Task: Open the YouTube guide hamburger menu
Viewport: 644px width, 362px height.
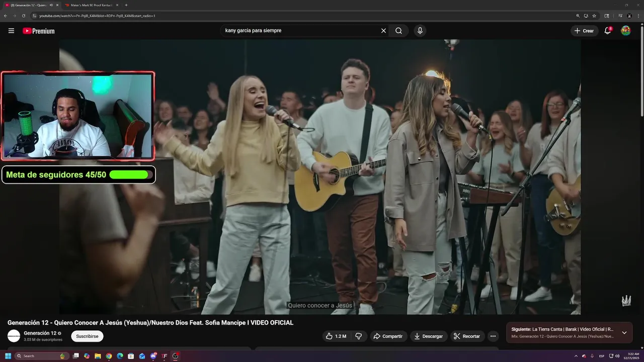Action: tap(11, 31)
